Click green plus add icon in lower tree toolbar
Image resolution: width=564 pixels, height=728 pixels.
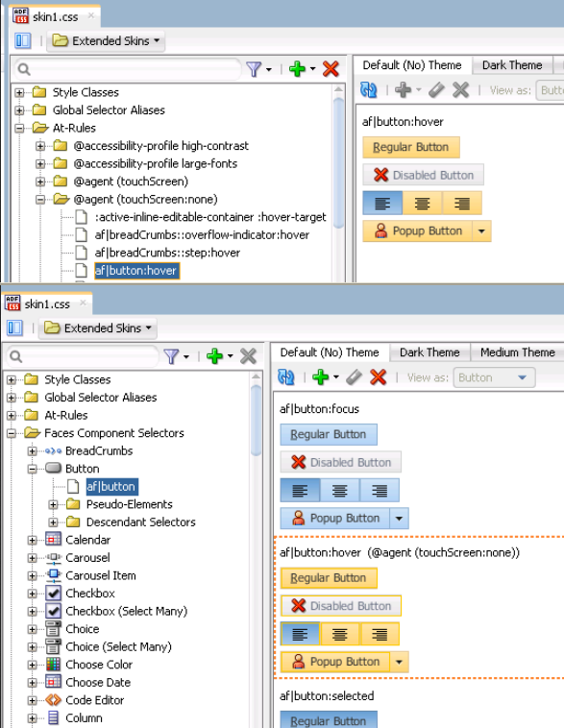pyautogui.click(x=214, y=356)
